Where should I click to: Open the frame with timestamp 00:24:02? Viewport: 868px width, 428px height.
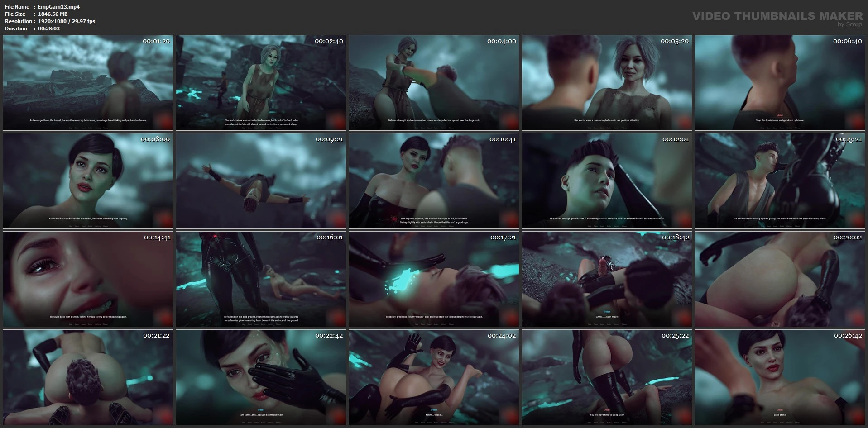[434, 377]
